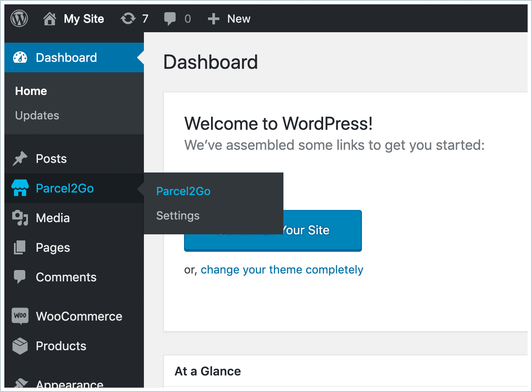Select Settings in the Parcel2Go flyout
532x392 pixels.
coord(178,216)
